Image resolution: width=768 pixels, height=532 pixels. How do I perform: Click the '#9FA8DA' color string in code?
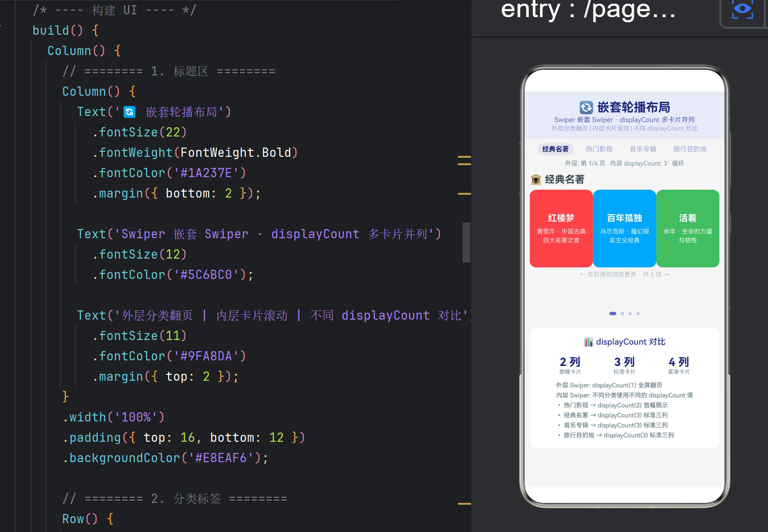coord(206,356)
